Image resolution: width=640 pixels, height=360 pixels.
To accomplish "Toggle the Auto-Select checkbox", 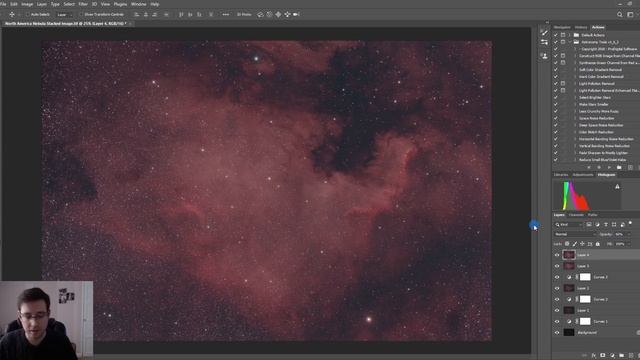I will (x=28, y=14).
